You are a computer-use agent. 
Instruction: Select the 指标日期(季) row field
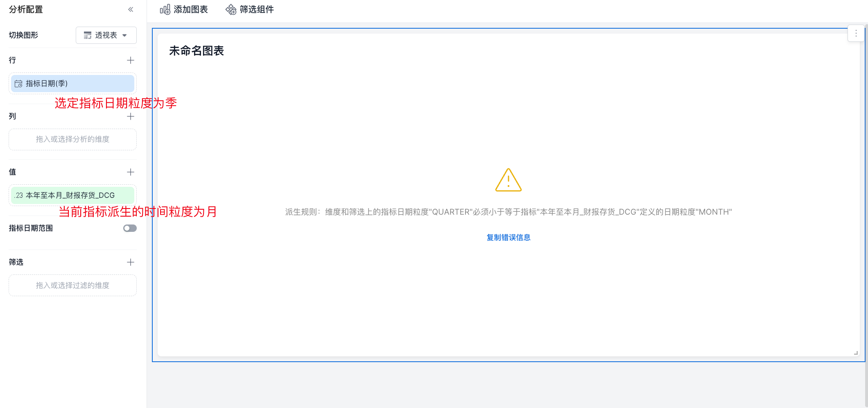[x=72, y=84]
